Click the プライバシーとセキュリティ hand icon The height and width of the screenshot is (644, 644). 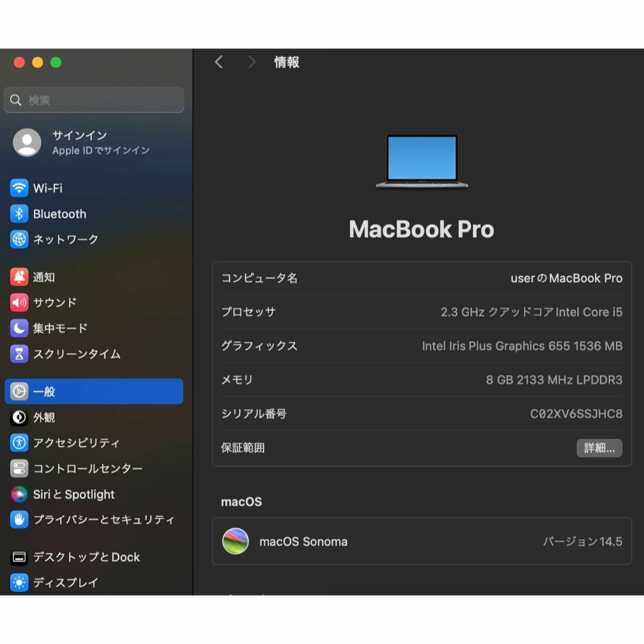(x=19, y=519)
